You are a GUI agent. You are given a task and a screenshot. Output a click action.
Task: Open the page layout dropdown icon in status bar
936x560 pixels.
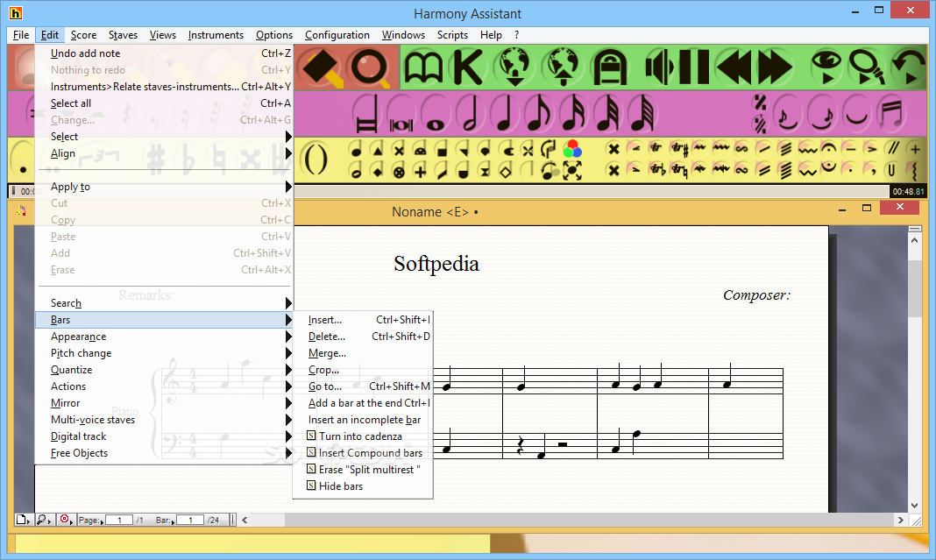click(x=23, y=520)
